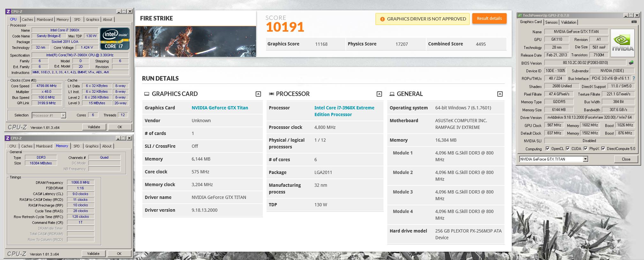This screenshot has width=644, height=260.
Task: Click the GPU Clock value 987 MHz
Action: (554, 125)
